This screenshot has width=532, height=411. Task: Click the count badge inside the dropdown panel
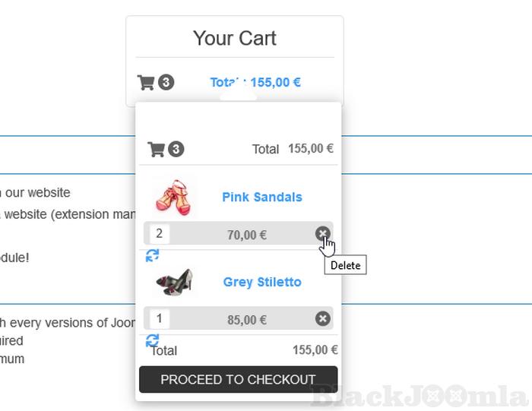click(x=176, y=150)
